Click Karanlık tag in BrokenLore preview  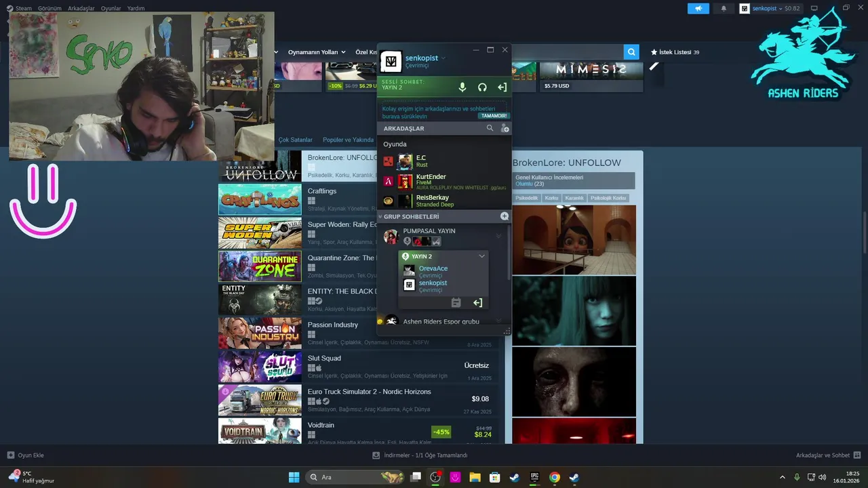pyautogui.click(x=574, y=198)
